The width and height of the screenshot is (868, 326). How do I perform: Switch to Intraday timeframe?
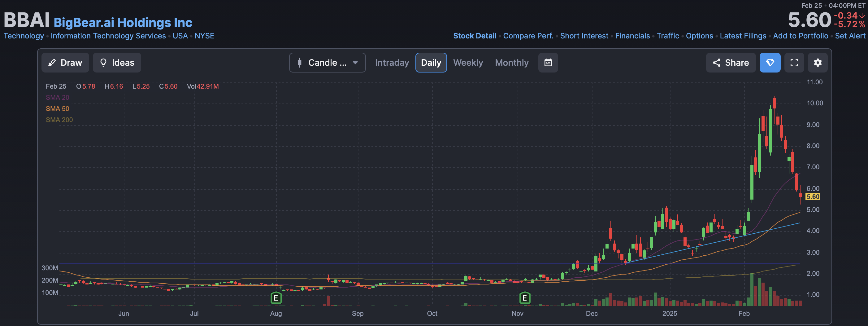coord(392,63)
